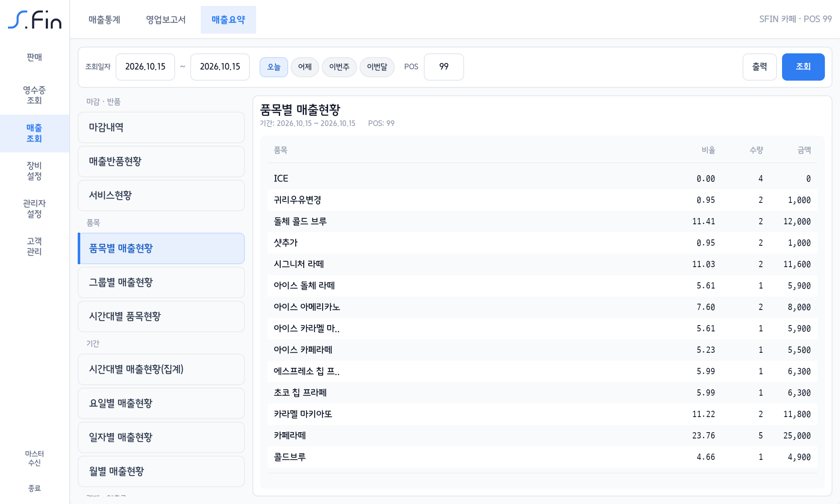This screenshot has height=504, width=840.
Task: Open the 시간대별 매출현황(집계) report
Action: pyautogui.click(x=161, y=370)
